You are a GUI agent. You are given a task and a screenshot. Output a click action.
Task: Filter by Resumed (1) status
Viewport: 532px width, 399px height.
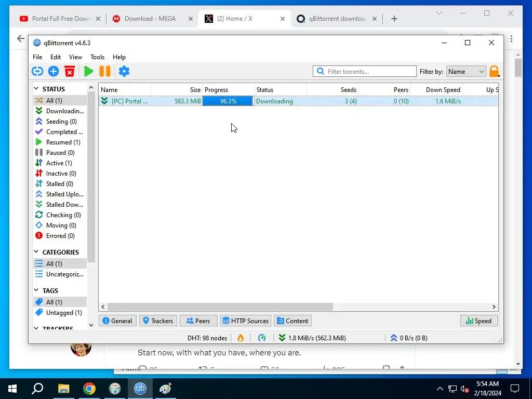(60, 142)
